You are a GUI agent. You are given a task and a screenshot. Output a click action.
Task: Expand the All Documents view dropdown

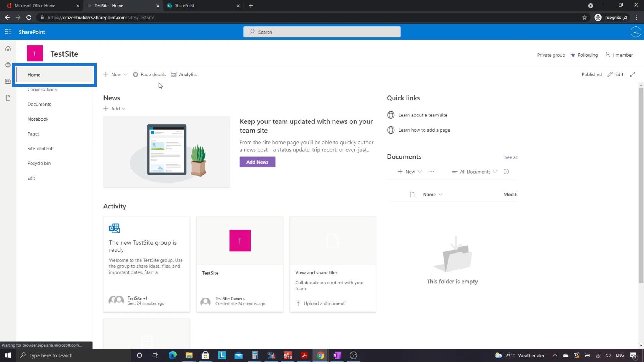pyautogui.click(x=475, y=172)
